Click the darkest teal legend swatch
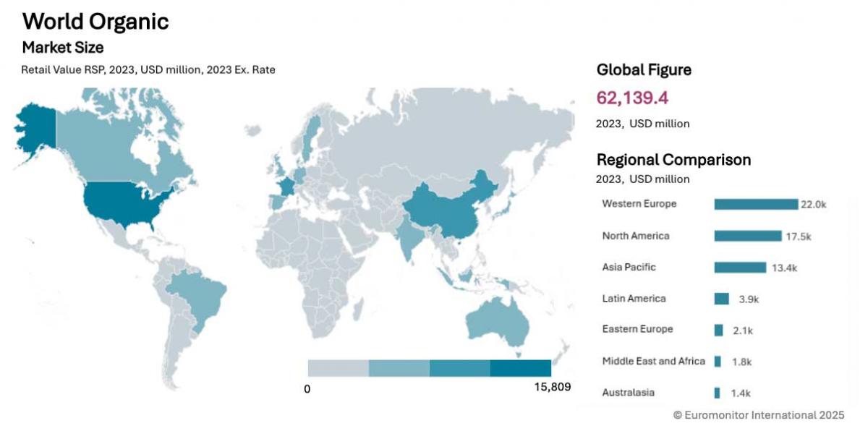868x439 pixels. pyautogui.click(x=520, y=368)
